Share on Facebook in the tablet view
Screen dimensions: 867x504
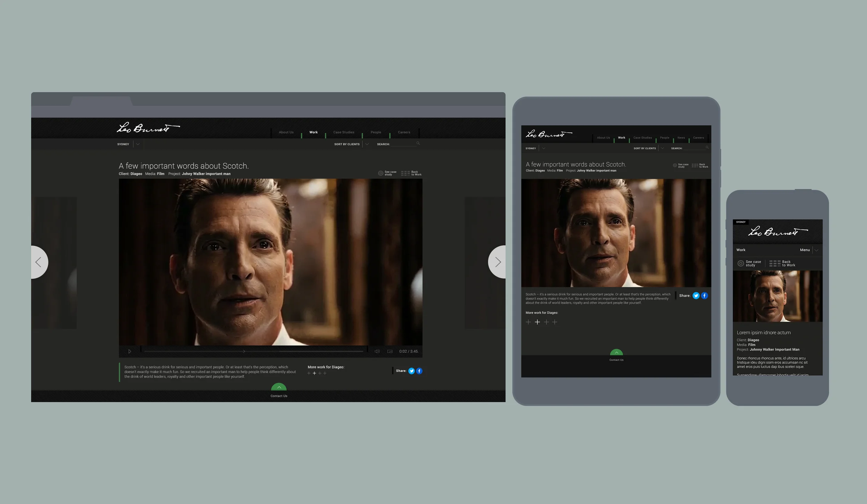[x=704, y=296]
